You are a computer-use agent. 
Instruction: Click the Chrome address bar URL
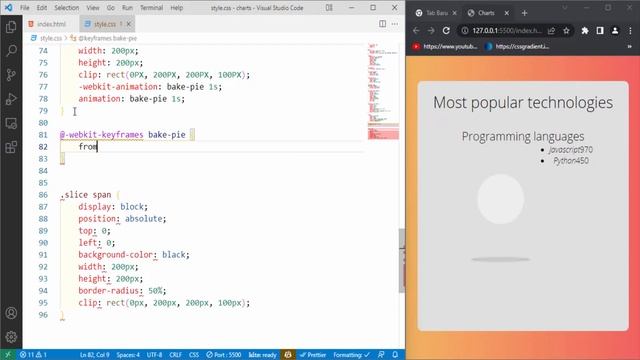click(507, 31)
